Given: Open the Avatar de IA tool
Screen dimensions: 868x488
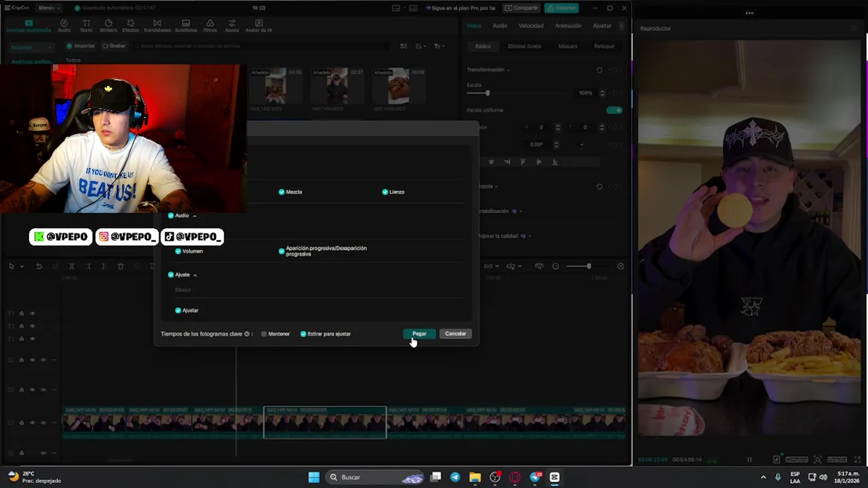Looking at the screenshot, I should [258, 26].
